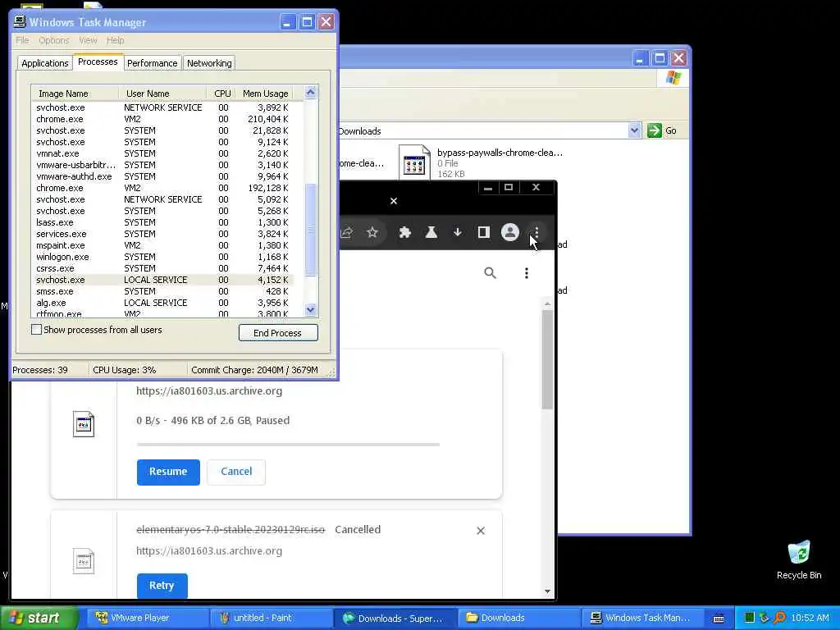Click the Explorer address field showing Downloads

482,130
